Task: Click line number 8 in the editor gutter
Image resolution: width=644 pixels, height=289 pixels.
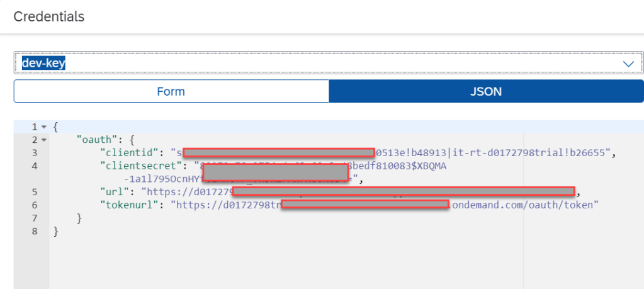Action: point(35,231)
